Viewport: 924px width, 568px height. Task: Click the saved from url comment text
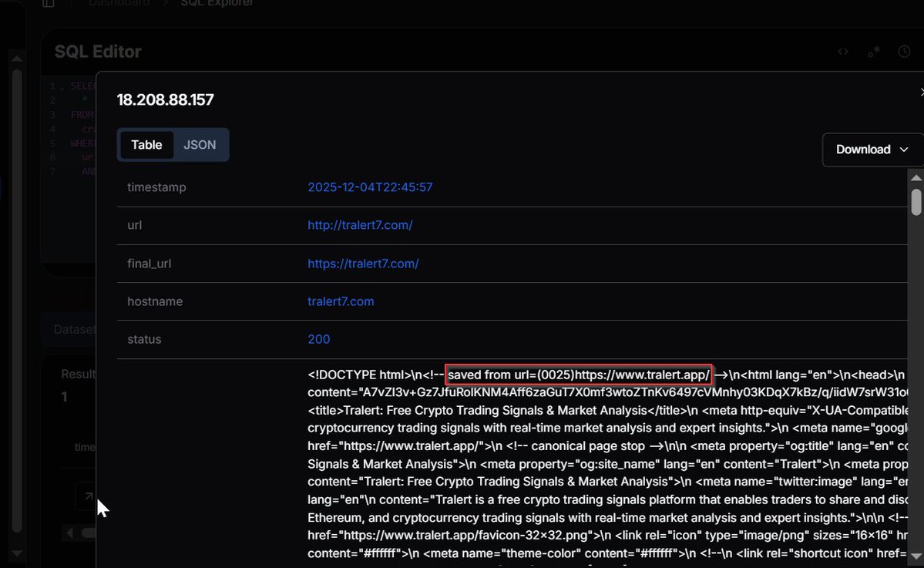(x=579, y=375)
